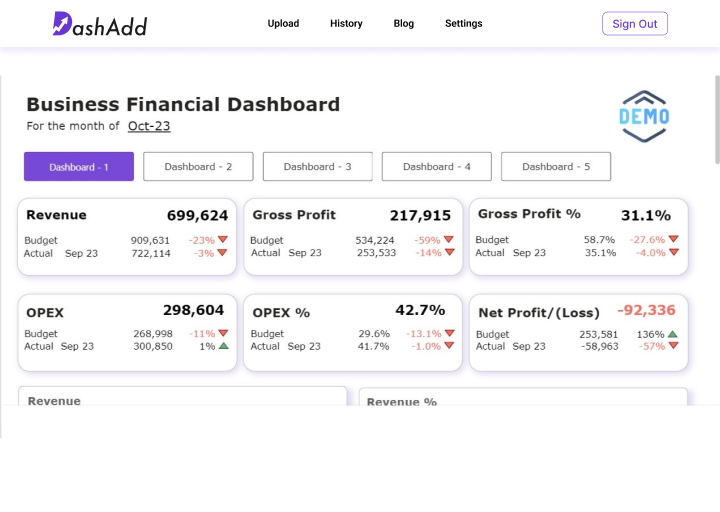Click the Business Financial Dashboard heading

pos(183,105)
